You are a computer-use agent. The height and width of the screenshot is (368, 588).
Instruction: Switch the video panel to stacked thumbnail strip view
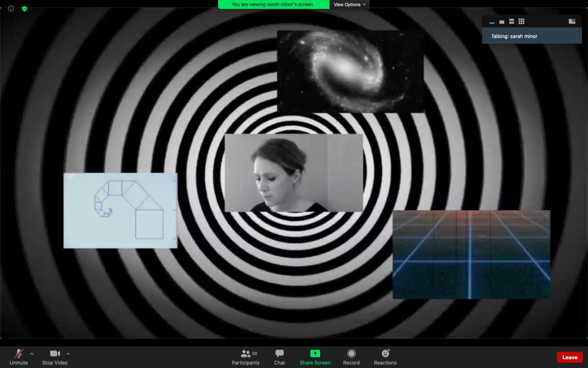[x=512, y=22]
